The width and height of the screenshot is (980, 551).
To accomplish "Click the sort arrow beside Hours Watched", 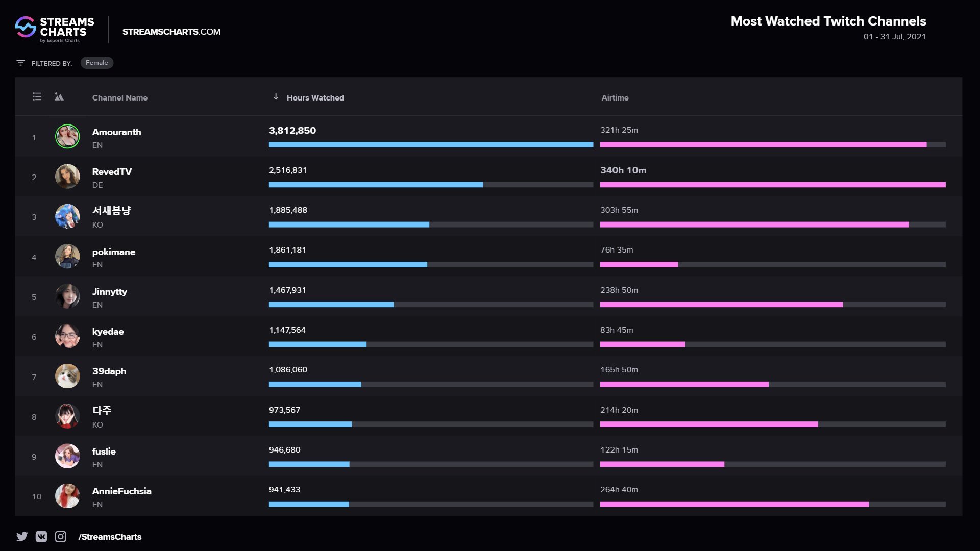I will (276, 97).
